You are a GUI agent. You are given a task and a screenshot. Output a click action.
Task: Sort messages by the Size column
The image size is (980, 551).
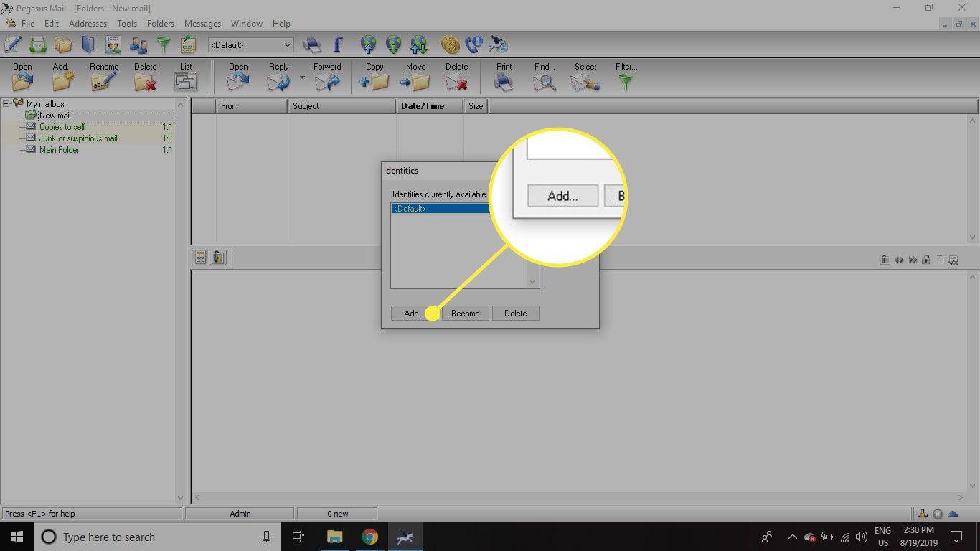[476, 106]
